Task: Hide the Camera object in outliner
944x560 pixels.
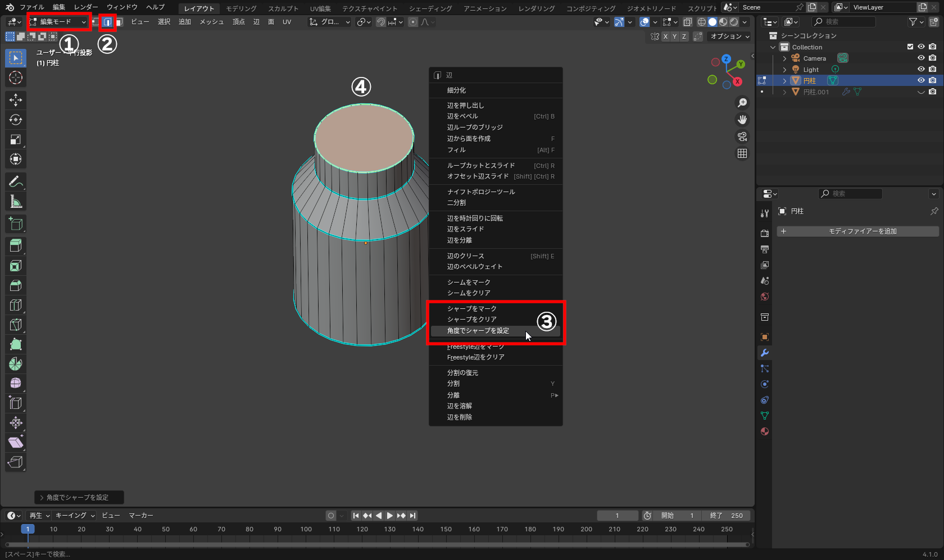Action: (x=921, y=58)
